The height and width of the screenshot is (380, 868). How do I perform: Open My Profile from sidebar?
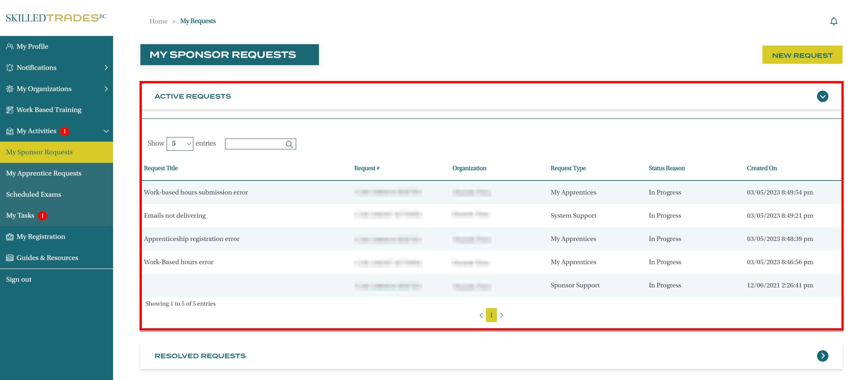(32, 47)
